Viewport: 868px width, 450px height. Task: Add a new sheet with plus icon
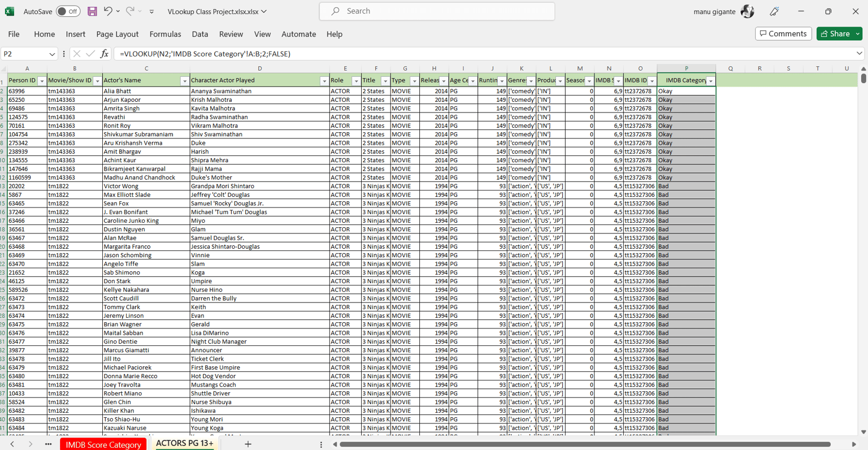tap(248, 444)
